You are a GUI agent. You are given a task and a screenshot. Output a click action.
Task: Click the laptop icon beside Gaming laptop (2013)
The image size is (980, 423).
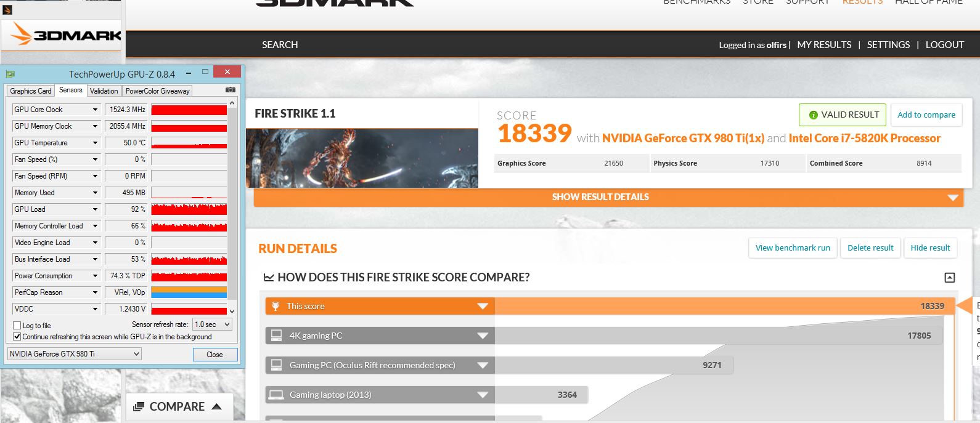click(276, 395)
